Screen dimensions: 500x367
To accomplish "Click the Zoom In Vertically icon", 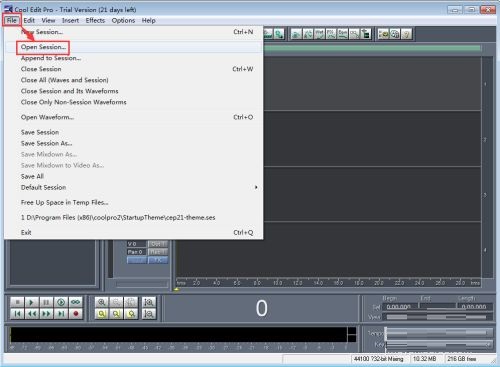I will pyautogui.click(x=149, y=302).
